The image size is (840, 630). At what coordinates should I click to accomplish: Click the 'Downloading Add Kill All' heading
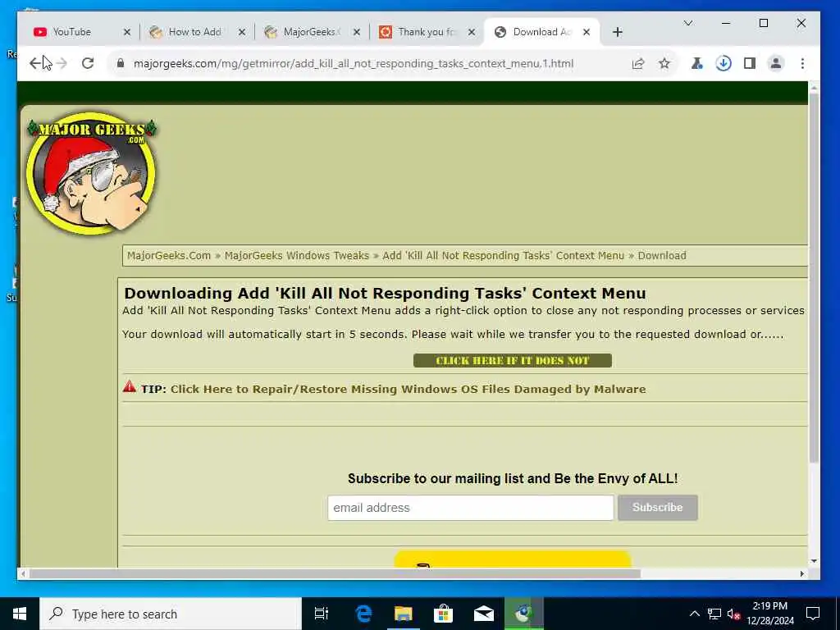tap(385, 293)
